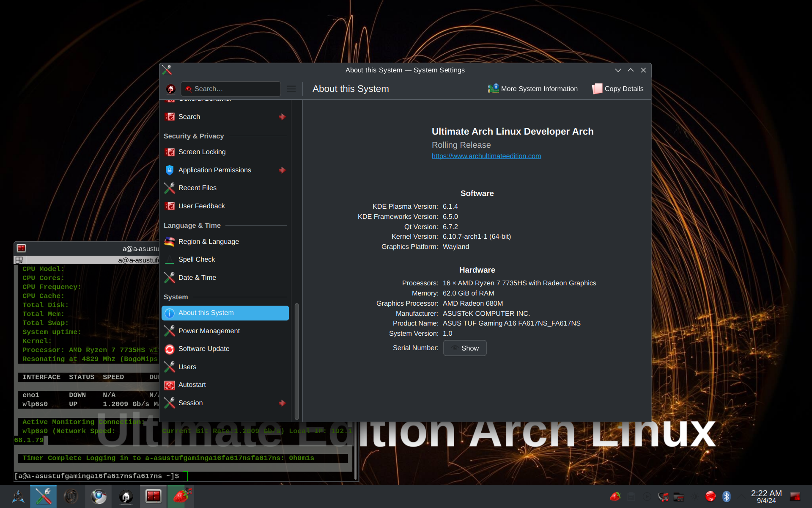812x508 pixels.
Task: Open the hamburger menu beside the search field
Action: click(x=291, y=89)
